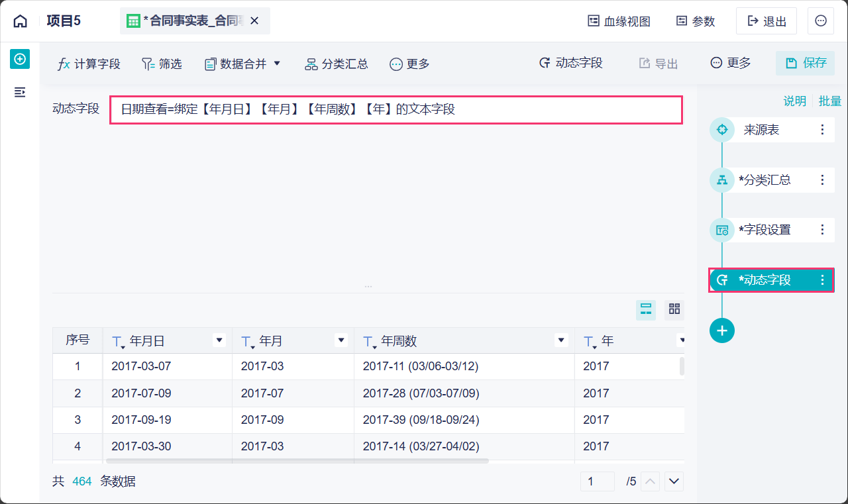Image resolution: width=848 pixels, height=504 pixels.
Task: Click the page number input box
Action: tap(598, 481)
